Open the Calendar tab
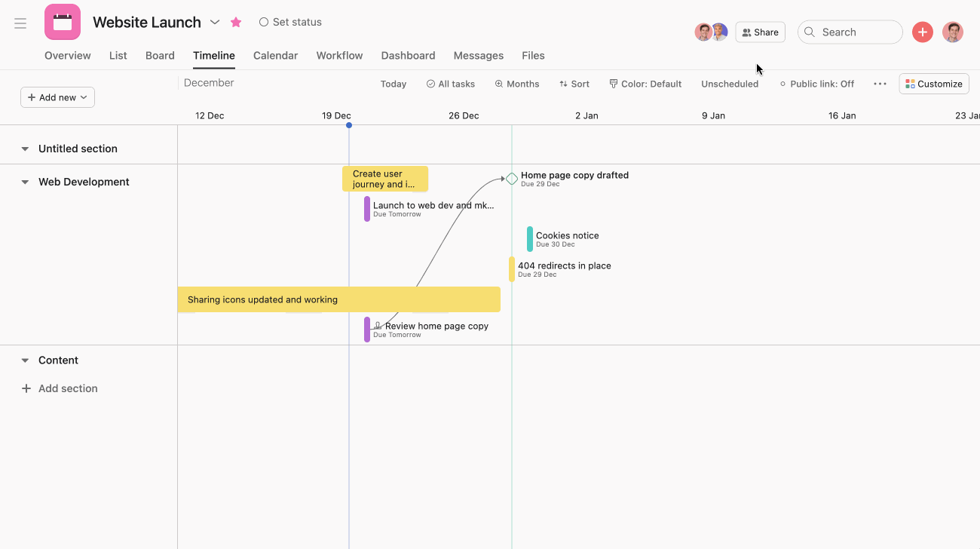The image size is (980, 549). 275,55
